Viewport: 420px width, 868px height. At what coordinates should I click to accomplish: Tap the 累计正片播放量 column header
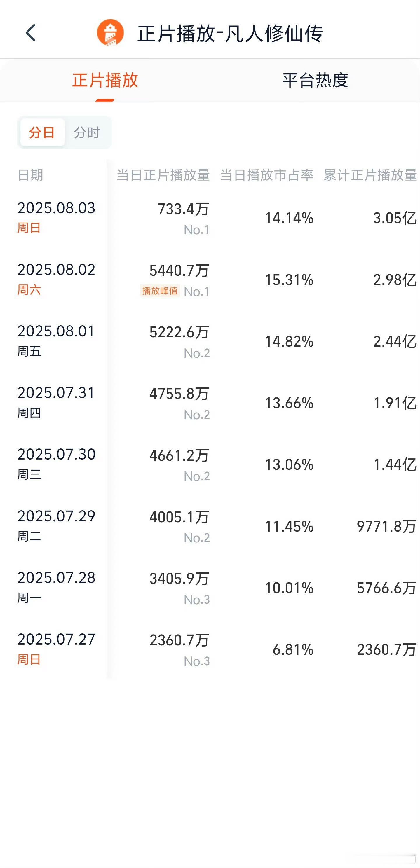pyautogui.click(x=370, y=175)
